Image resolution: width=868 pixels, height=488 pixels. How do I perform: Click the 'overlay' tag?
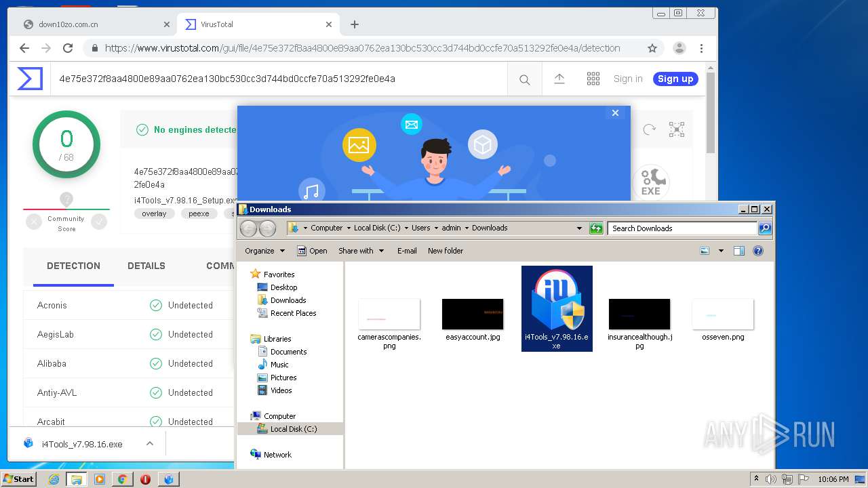tap(154, 213)
